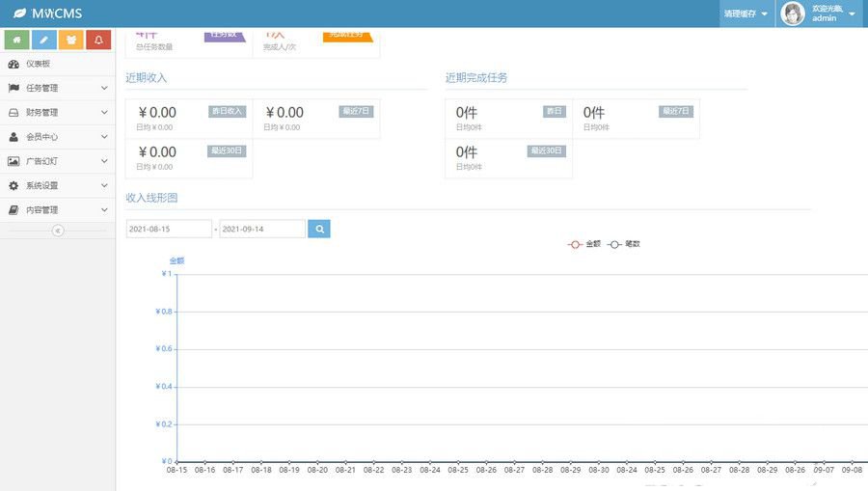Toggle the 金额 series in chart legend
The height and width of the screenshot is (491, 868).
[584, 244]
